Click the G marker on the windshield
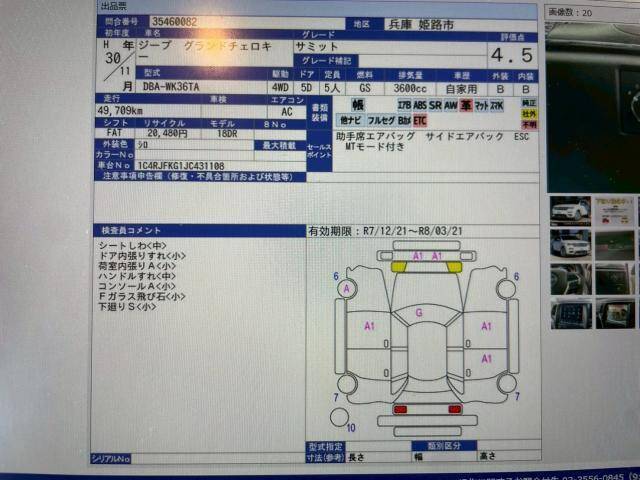The height and width of the screenshot is (480, 640). [418, 313]
